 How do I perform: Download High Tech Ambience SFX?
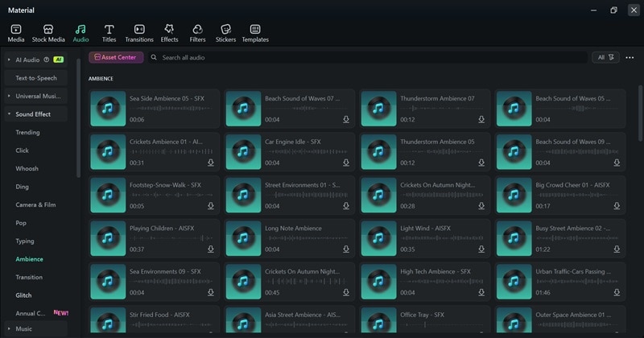pyautogui.click(x=481, y=292)
